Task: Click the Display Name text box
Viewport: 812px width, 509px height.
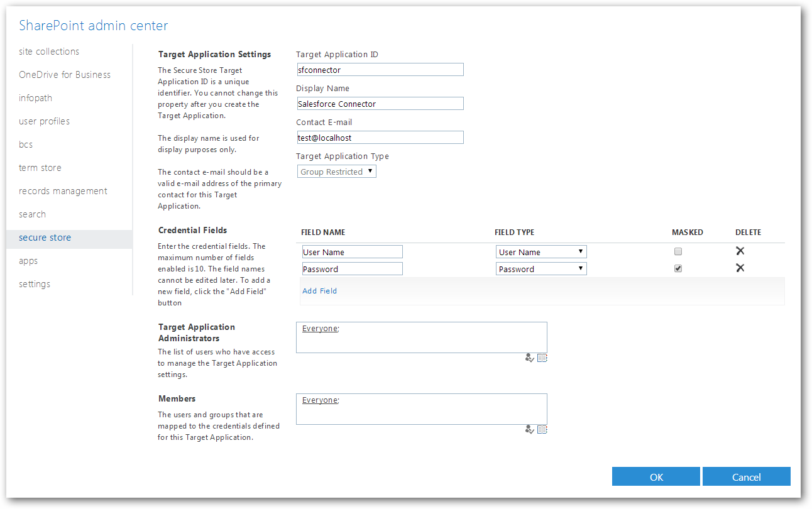Action: 380,104
